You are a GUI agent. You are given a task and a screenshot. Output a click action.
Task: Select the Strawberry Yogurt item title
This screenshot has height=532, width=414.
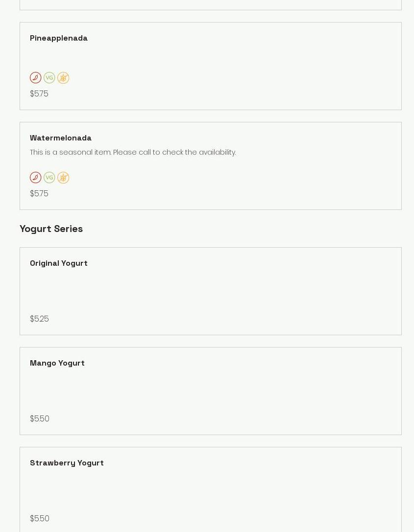click(67, 463)
